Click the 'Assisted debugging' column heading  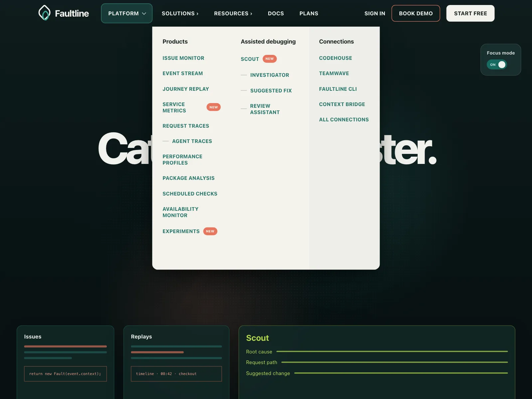click(268, 42)
